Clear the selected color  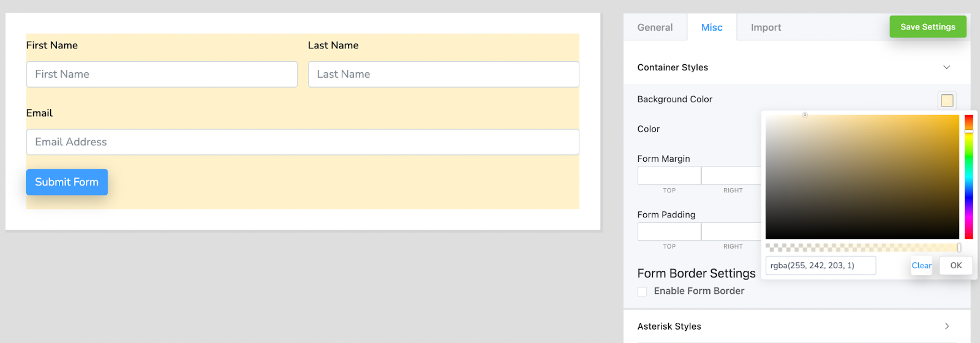(921, 265)
